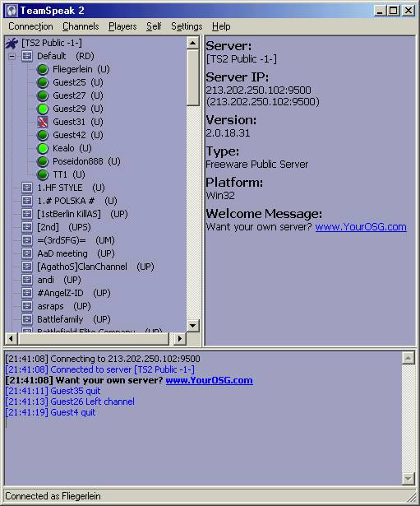Click the TeamSpeak headset title bar icon
The height and width of the screenshot is (506, 420).
click(12, 11)
